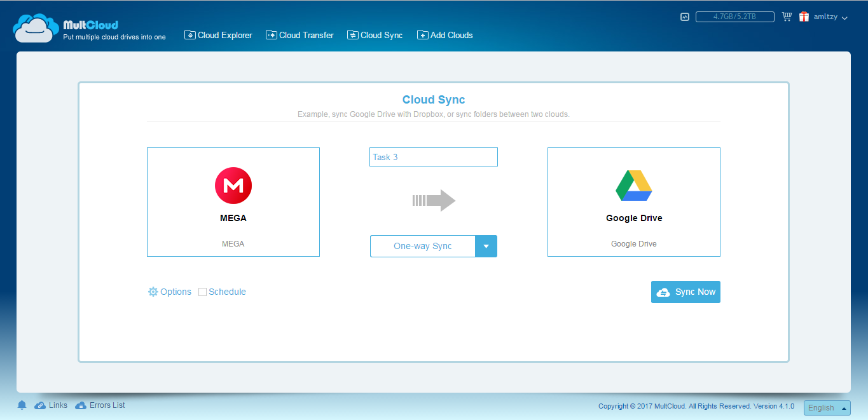This screenshot has width=868, height=420.
Task: Click the blue dropdown arrow next to One-way Sync
Action: pyautogui.click(x=486, y=246)
